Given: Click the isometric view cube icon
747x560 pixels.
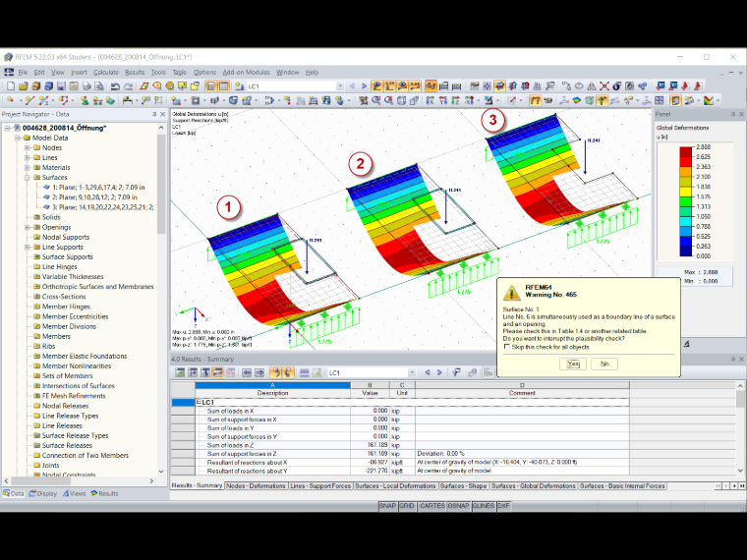Looking at the screenshot, I should pyautogui.click(x=402, y=100).
